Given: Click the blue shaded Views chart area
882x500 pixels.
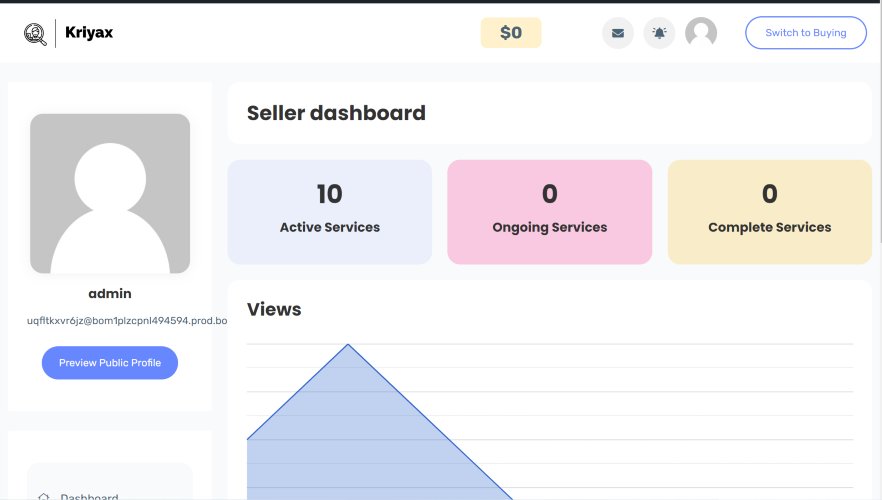Looking at the screenshot, I should pos(360,444).
